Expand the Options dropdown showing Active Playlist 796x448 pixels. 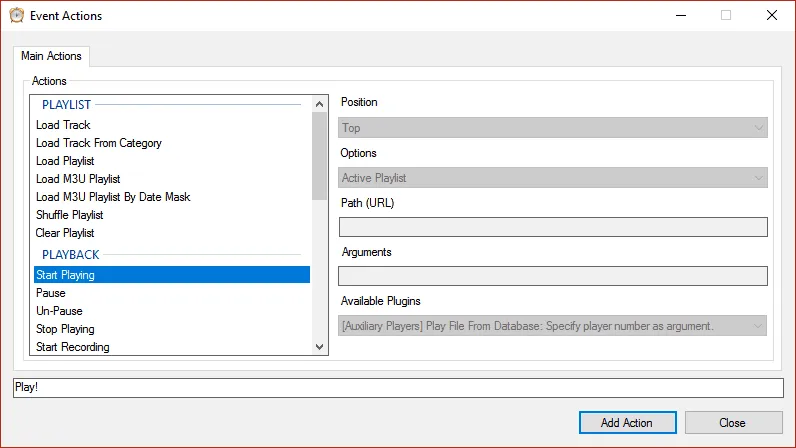552,178
